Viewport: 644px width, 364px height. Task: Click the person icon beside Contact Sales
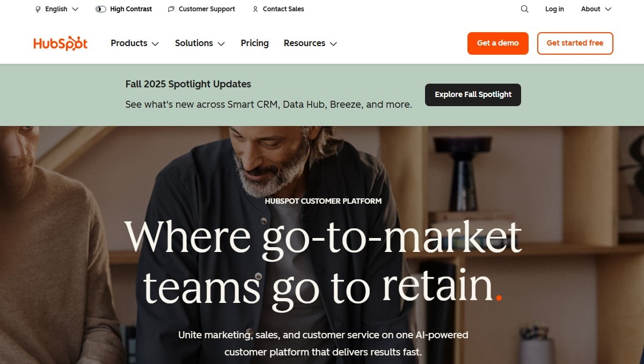tap(255, 9)
